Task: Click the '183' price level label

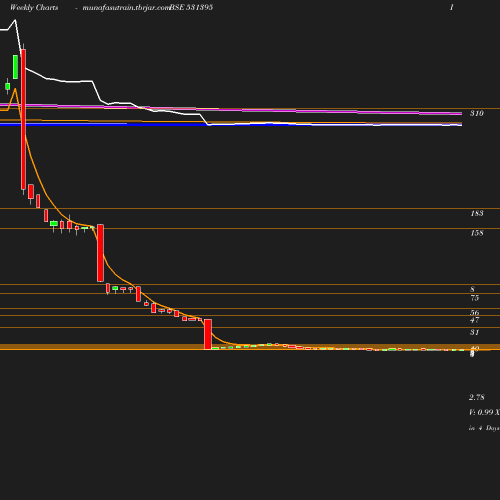Action: [477, 213]
